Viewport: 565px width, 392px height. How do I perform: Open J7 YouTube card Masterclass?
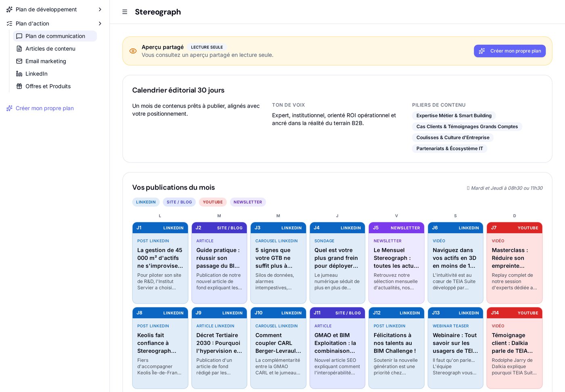(515, 263)
